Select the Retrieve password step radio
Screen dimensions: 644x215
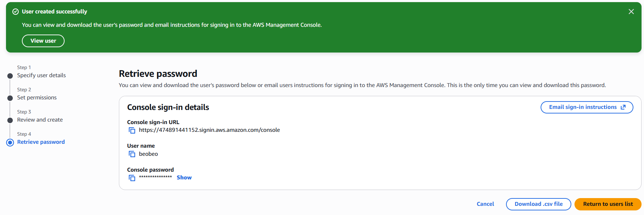(10, 142)
